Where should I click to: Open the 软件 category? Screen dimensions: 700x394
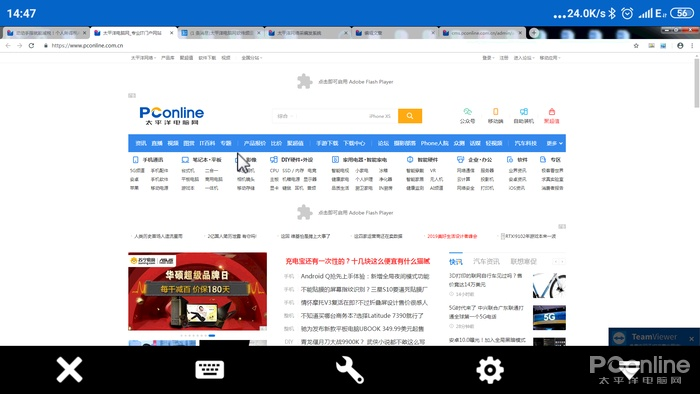click(x=517, y=159)
